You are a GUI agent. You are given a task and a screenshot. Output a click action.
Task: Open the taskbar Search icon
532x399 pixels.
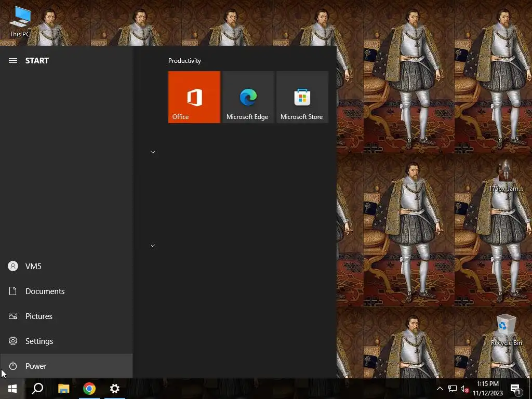coord(37,389)
